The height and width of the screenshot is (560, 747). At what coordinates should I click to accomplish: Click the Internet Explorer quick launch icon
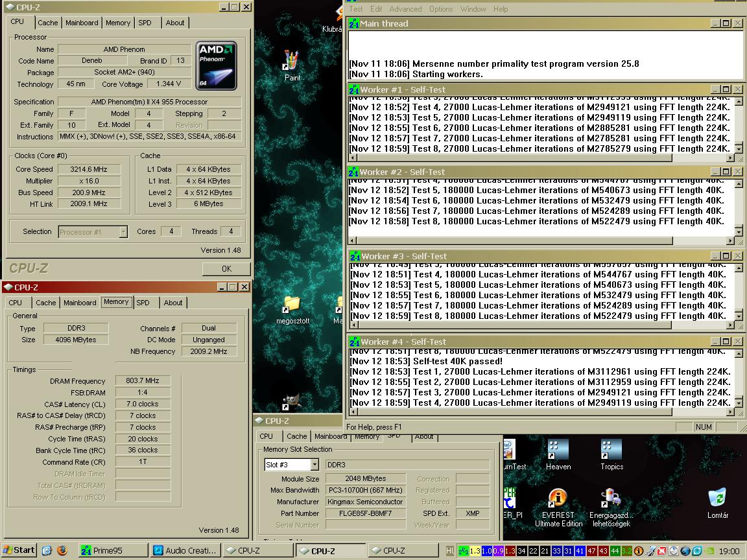click(x=47, y=550)
